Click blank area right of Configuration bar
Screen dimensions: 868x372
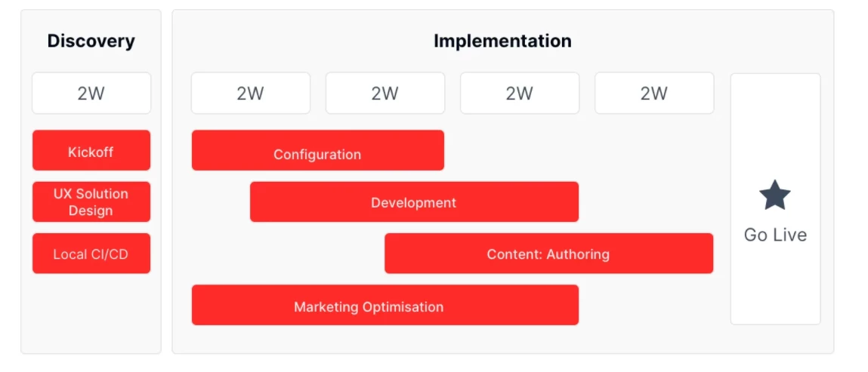tap(579, 150)
